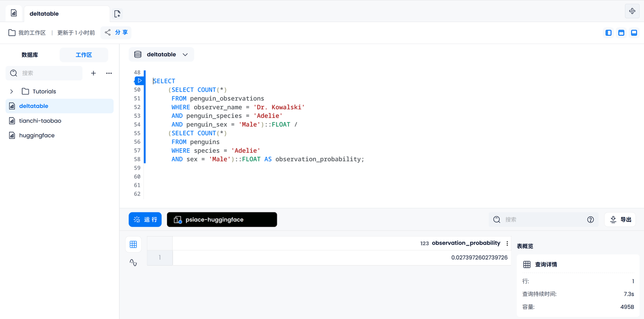Click line number 59 in the editor
Viewport: 644px width, 319px height.
pyautogui.click(x=137, y=168)
